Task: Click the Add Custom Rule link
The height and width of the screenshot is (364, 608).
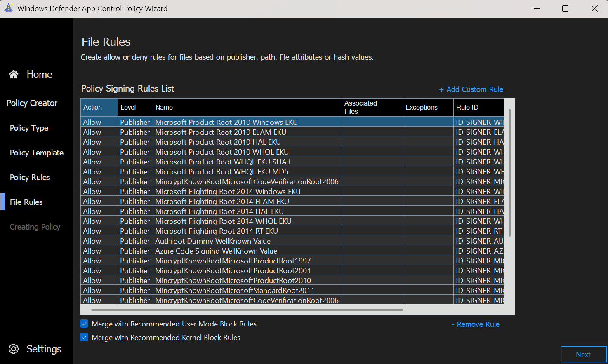Action: (471, 89)
